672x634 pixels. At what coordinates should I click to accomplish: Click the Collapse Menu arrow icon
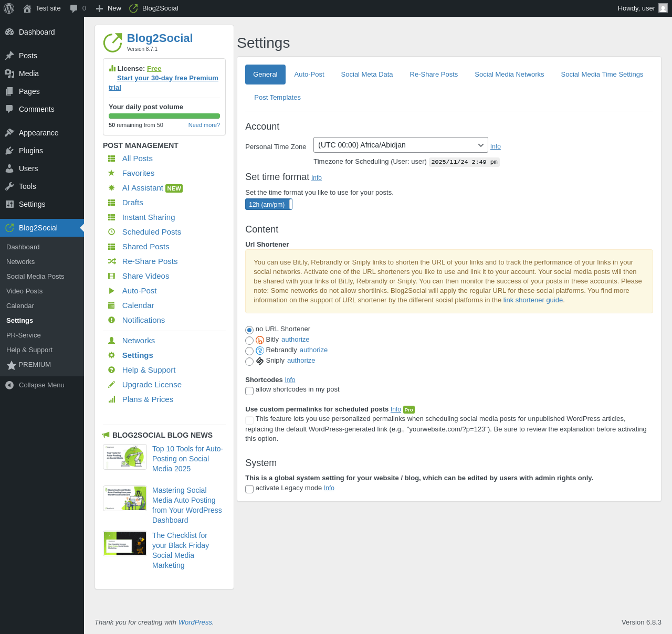point(9,385)
